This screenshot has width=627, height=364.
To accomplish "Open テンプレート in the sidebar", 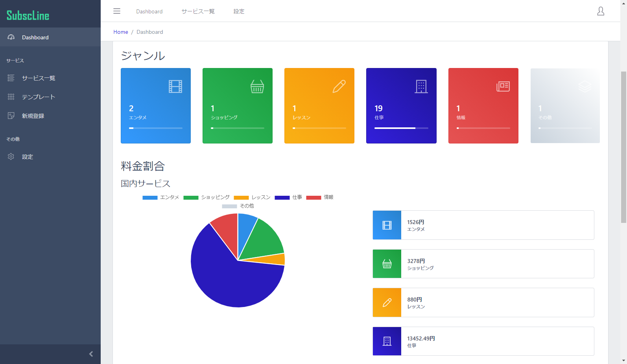I will click(38, 97).
